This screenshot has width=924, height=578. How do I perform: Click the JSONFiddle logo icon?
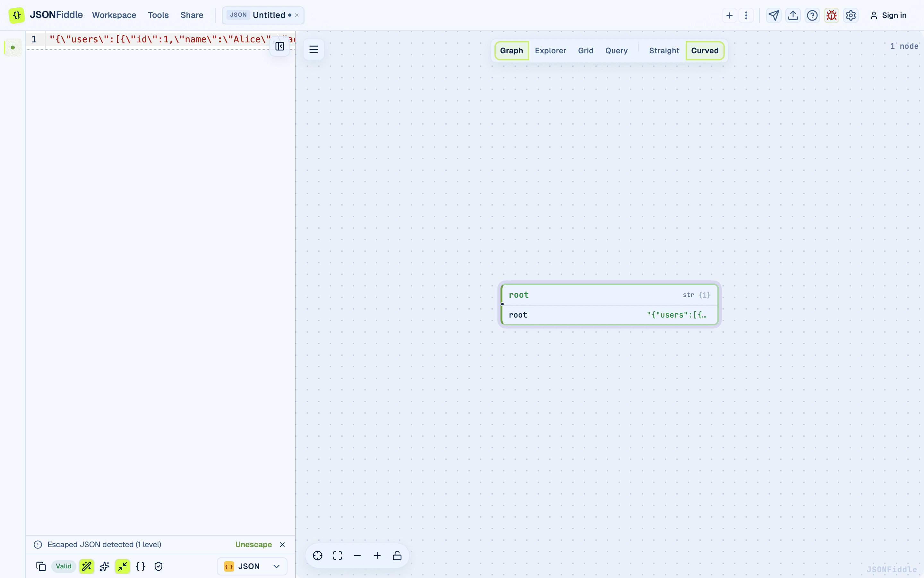click(17, 15)
